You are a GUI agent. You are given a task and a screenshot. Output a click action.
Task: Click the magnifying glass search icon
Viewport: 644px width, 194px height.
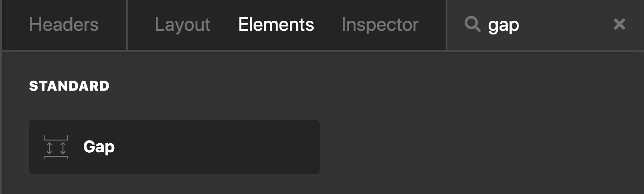473,24
